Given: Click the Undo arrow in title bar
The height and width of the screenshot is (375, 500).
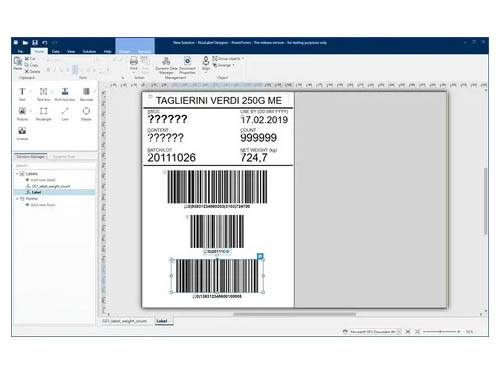Looking at the screenshot, I should tap(45, 43).
